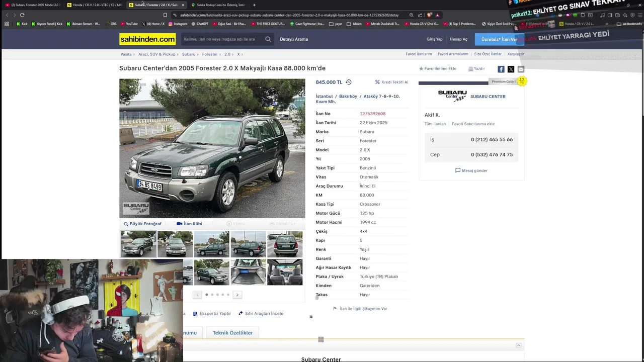Switch to Honda CR-V browser tab
Viewport: 644px width, 362px height.
click(95, 5)
